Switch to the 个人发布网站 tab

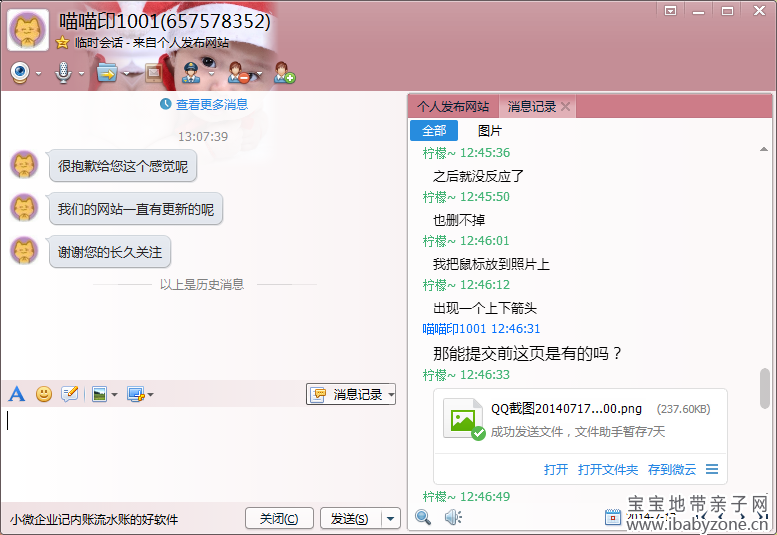click(x=453, y=106)
